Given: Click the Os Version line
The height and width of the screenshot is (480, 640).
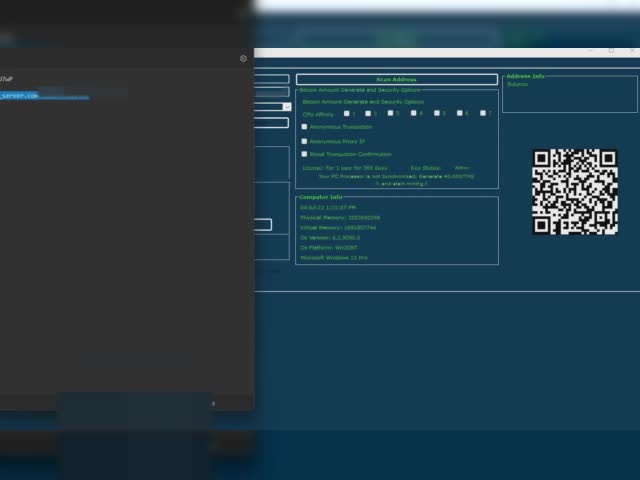Looking at the screenshot, I should [x=330, y=238].
